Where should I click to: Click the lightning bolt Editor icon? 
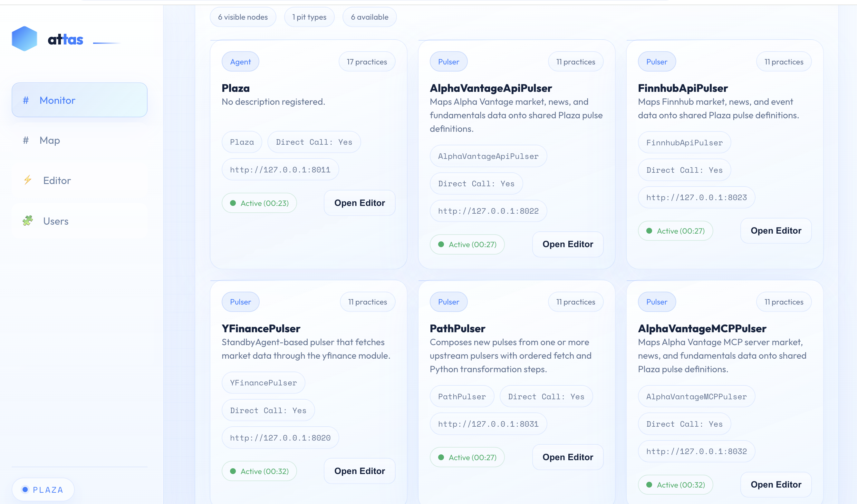tap(28, 180)
